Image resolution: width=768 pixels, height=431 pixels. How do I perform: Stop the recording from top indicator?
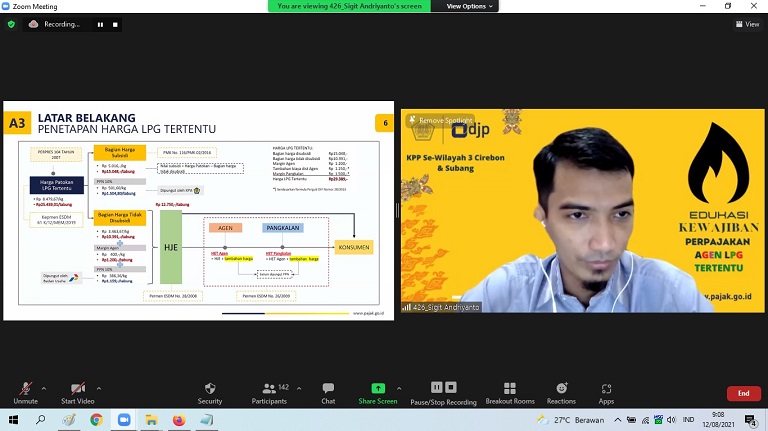pyautogui.click(x=115, y=24)
